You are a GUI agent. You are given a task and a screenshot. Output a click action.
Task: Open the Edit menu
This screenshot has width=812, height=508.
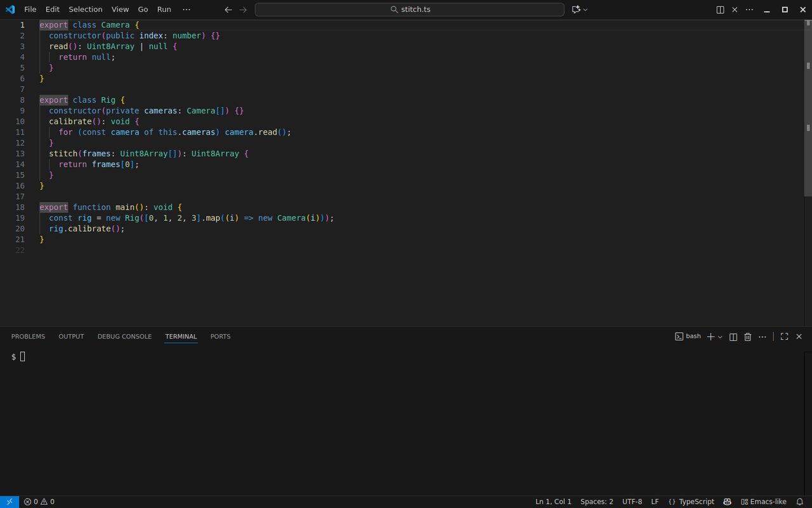tap(53, 10)
